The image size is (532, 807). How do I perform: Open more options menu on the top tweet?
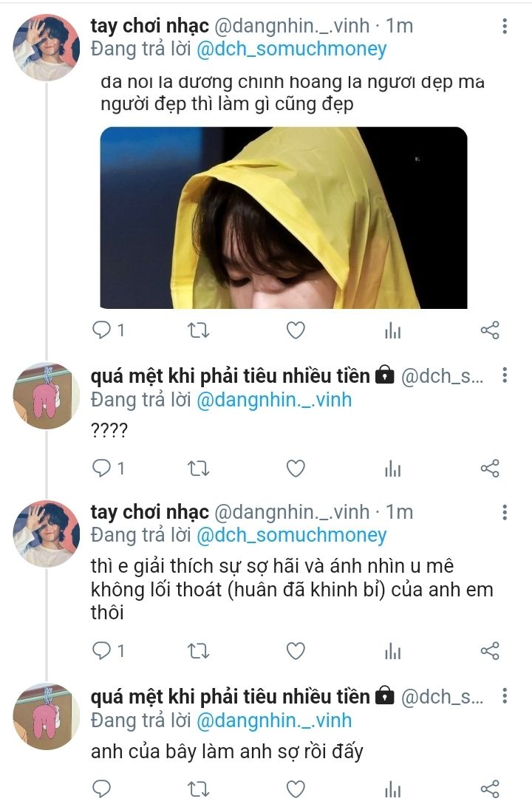(505, 26)
